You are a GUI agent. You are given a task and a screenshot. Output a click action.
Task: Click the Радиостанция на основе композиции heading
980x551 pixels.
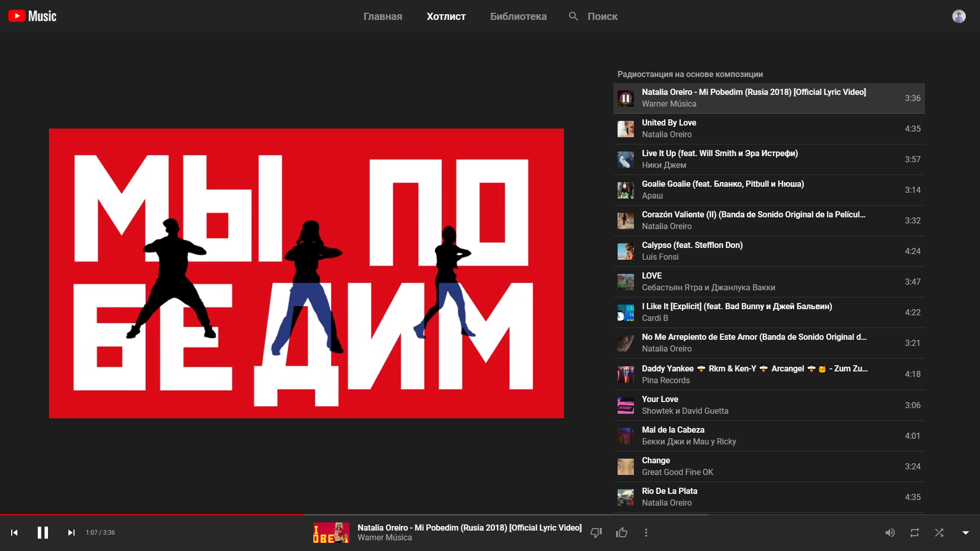(690, 74)
